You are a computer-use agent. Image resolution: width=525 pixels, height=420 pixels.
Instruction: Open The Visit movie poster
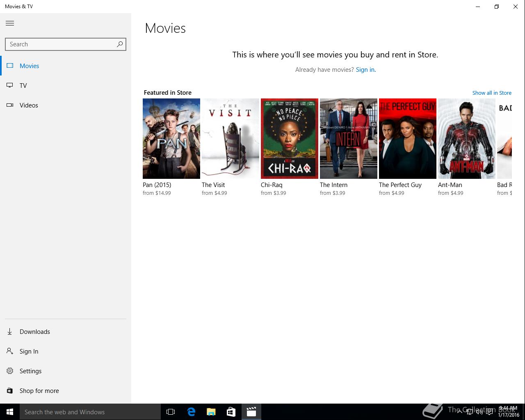tap(231, 139)
